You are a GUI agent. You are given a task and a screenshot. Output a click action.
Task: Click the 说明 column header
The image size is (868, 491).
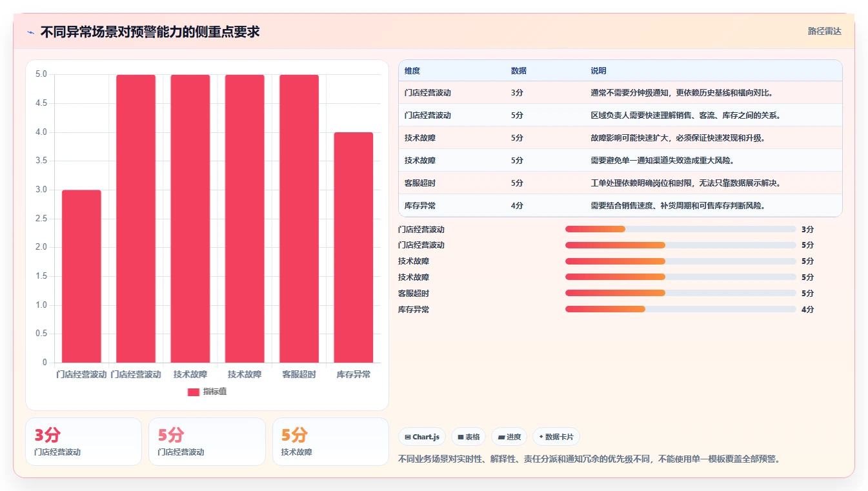(598, 71)
